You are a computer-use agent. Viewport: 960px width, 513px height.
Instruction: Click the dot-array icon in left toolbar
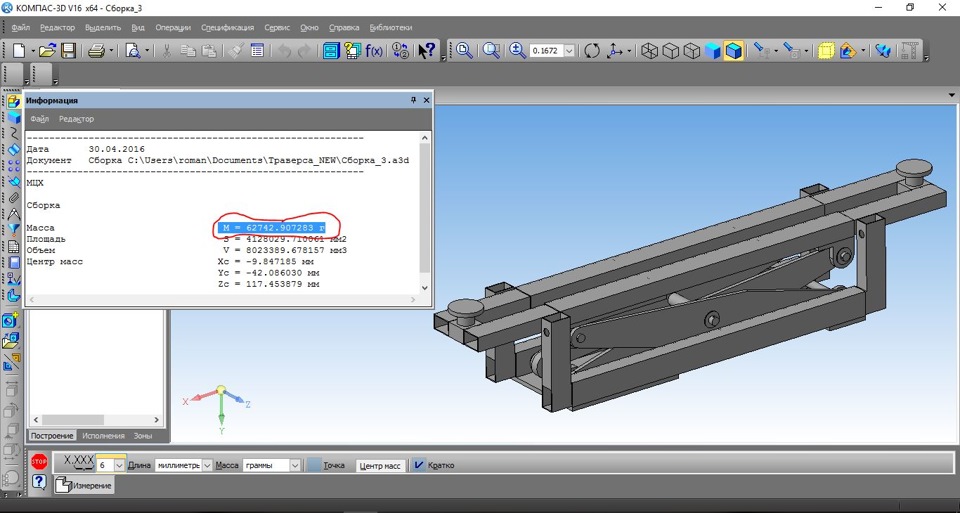13,165
